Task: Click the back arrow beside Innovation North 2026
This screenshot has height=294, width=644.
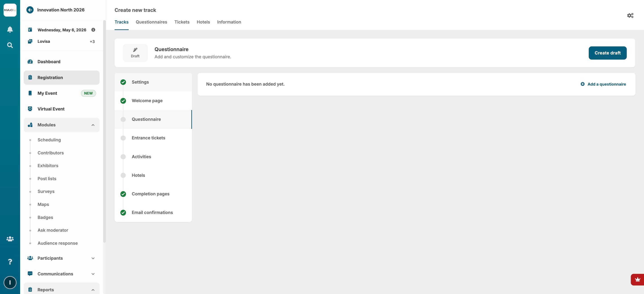Action: (x=30, y=10)
